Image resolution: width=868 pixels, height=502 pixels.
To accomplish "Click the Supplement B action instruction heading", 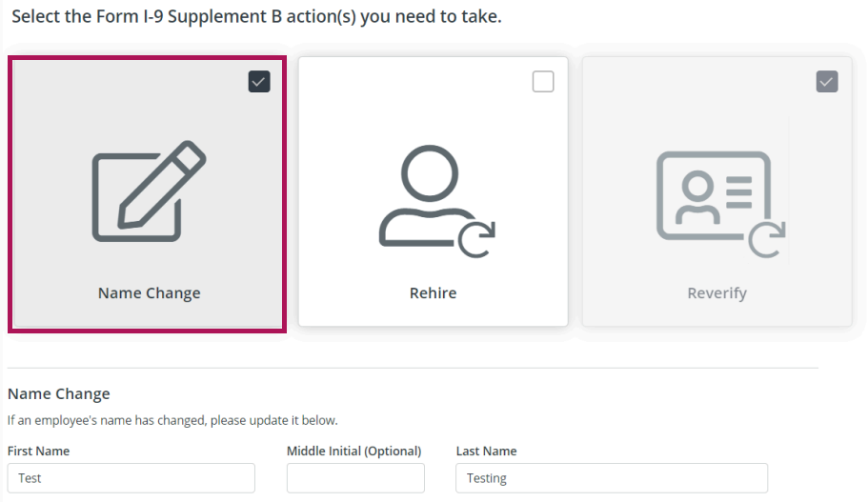I will (256, 17).
